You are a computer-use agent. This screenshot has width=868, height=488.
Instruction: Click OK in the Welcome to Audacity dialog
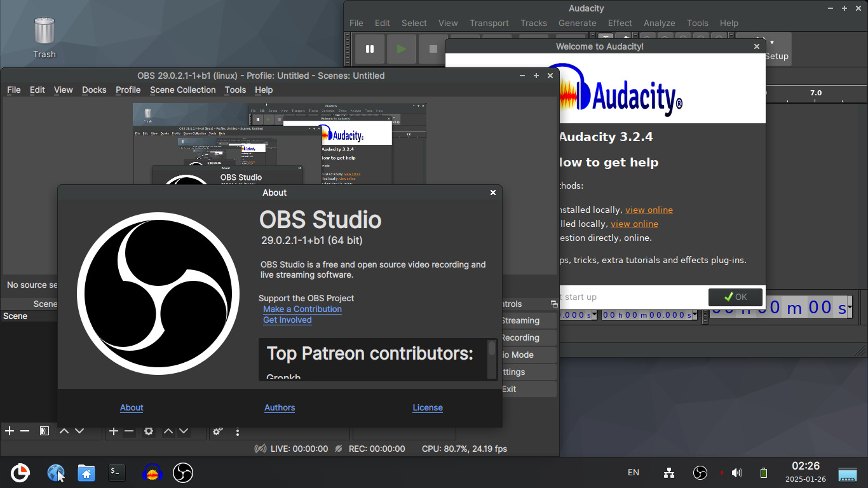tap(735, 297)
